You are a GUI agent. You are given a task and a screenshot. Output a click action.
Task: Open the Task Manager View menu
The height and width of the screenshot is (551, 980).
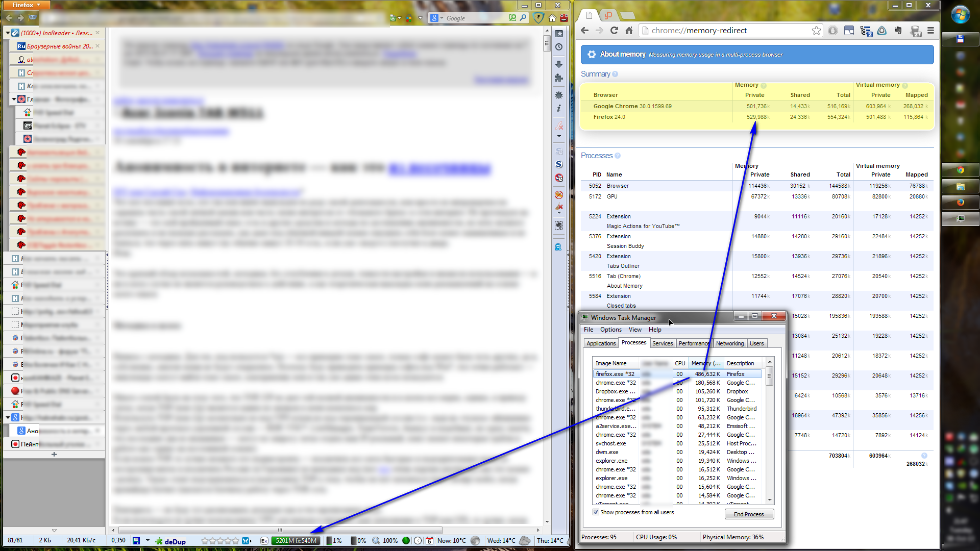pos(635,330)
